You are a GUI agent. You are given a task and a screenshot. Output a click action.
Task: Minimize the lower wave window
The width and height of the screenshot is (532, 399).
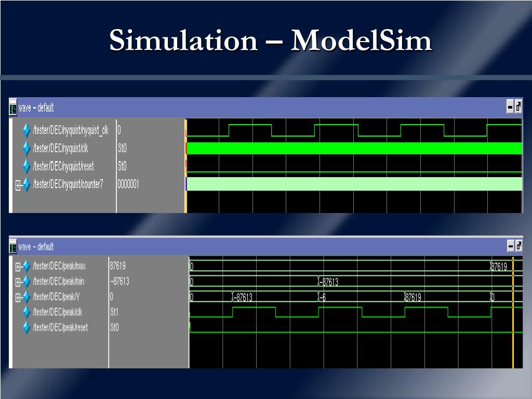pyautogui.click(x=511, y=246)
